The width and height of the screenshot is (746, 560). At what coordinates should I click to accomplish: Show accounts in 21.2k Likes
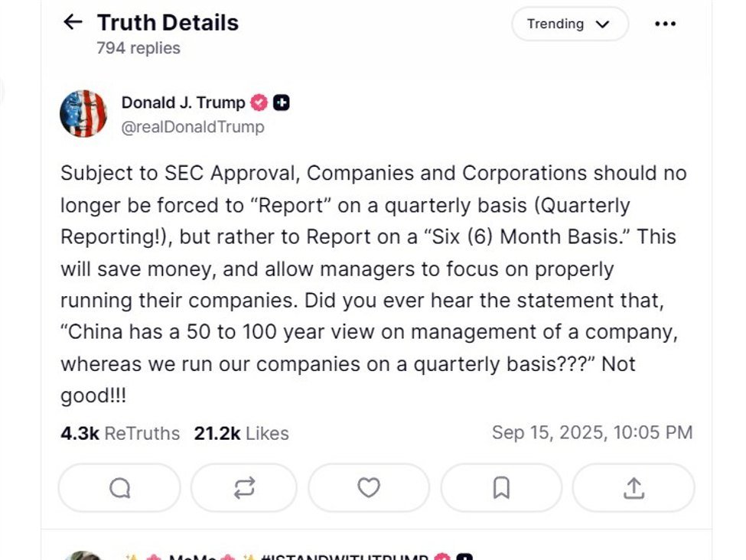(242, 433)
